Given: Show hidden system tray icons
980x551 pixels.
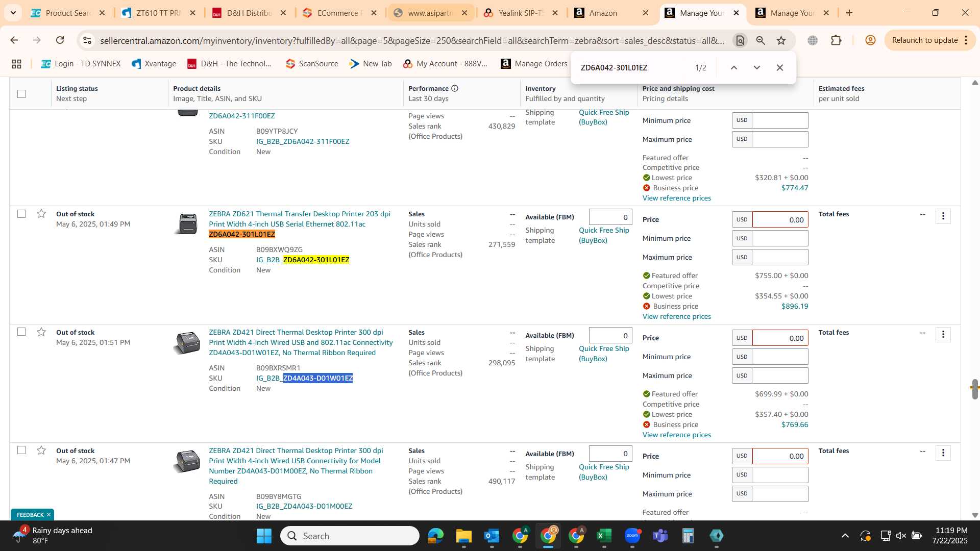Looking at the screenshot, I should click(x=845, y=536).
